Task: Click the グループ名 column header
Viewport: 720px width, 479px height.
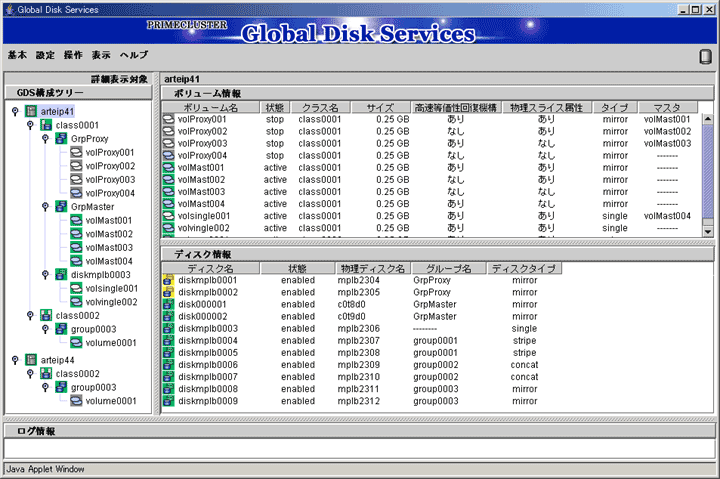Action: tap(449, 268)
